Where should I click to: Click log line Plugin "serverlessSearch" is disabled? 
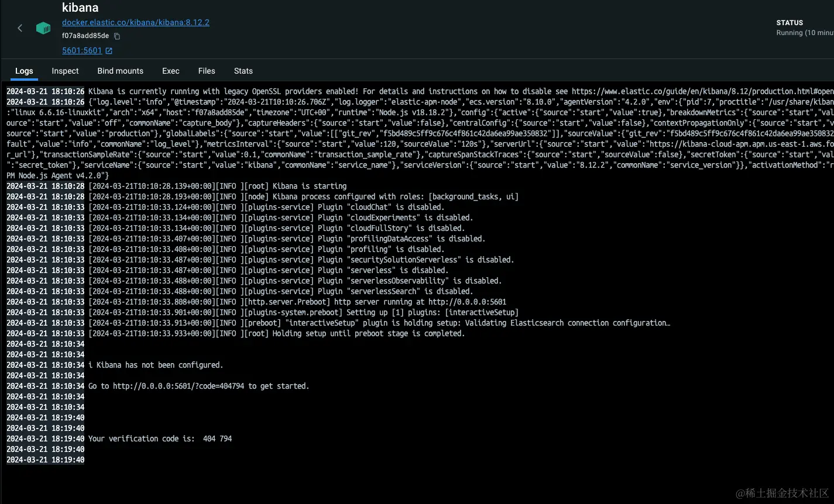pyautogui.click(x=240, y=291)
